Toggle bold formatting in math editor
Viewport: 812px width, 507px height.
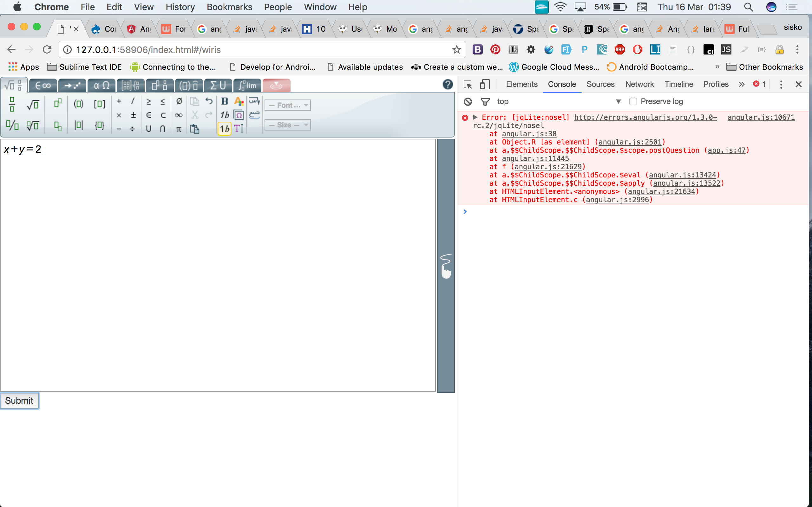225,101
